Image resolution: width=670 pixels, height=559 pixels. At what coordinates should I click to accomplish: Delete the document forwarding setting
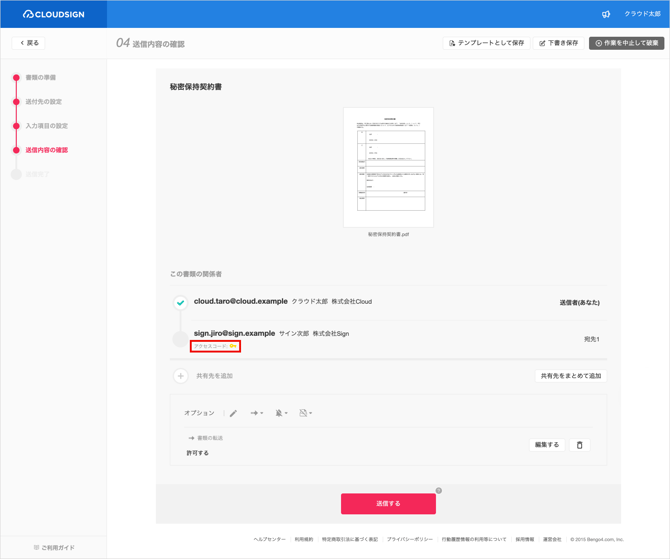coord(579,445)
